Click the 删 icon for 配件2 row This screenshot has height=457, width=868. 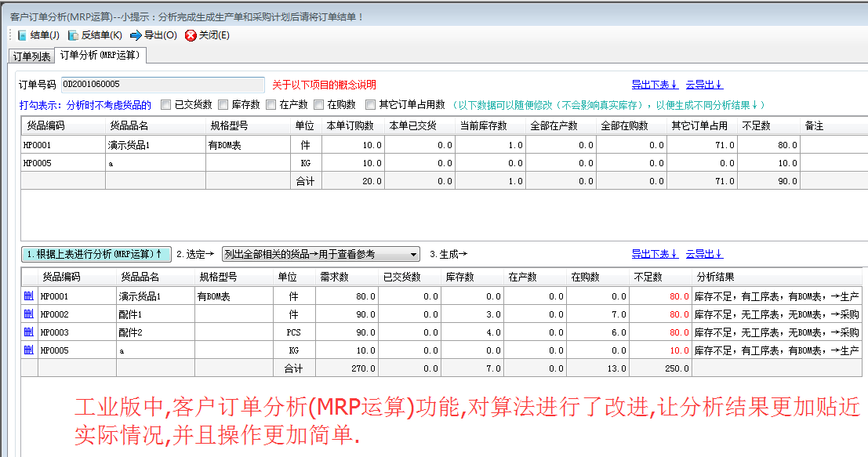point(28,332)
